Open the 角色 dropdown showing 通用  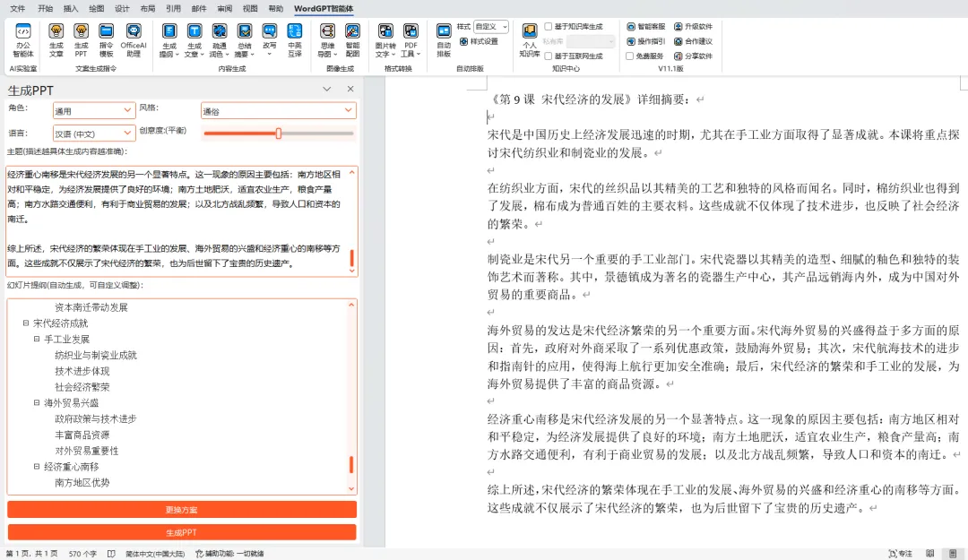coord(94,110)
